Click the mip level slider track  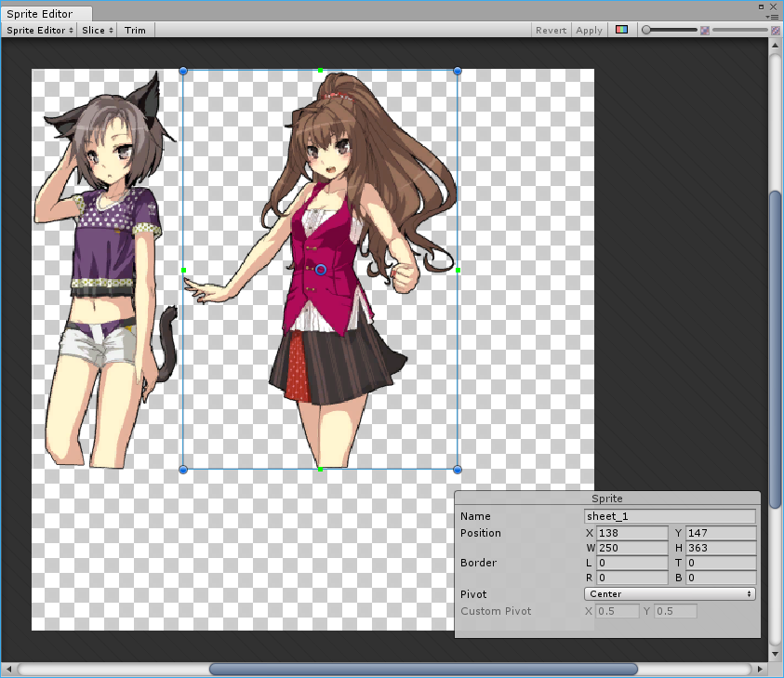pyautogui.click(x=739, y=30)
